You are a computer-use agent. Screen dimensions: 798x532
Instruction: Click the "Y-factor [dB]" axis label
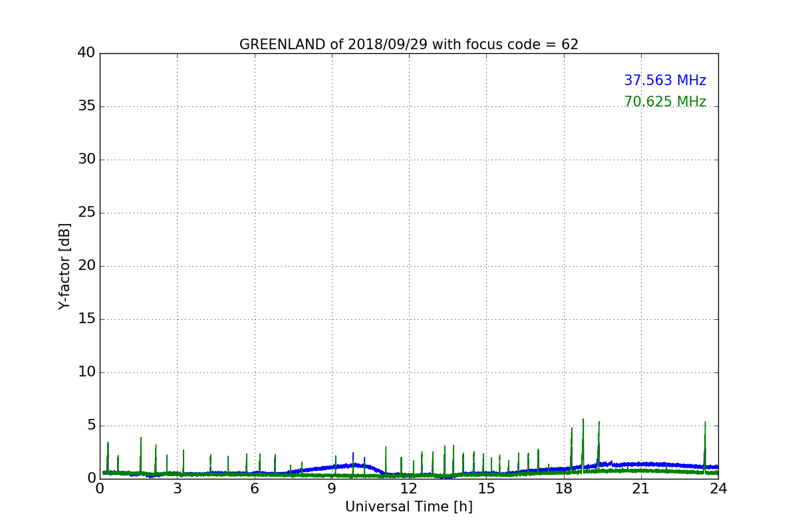click(65, 266)
